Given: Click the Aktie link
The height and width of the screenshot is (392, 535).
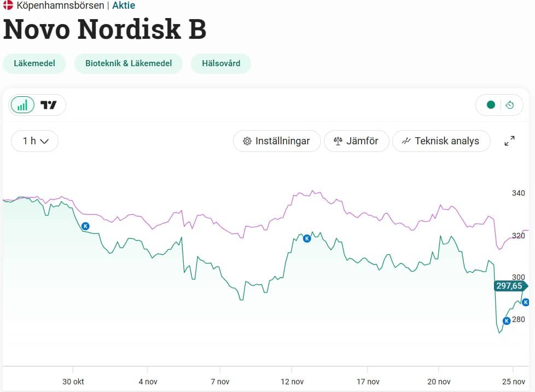Looking at the screenshot, I should tap(124, 5).
